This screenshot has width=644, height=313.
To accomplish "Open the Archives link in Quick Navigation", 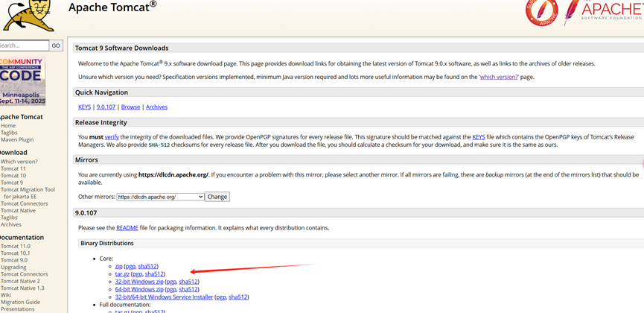I will tap(156, 107).
